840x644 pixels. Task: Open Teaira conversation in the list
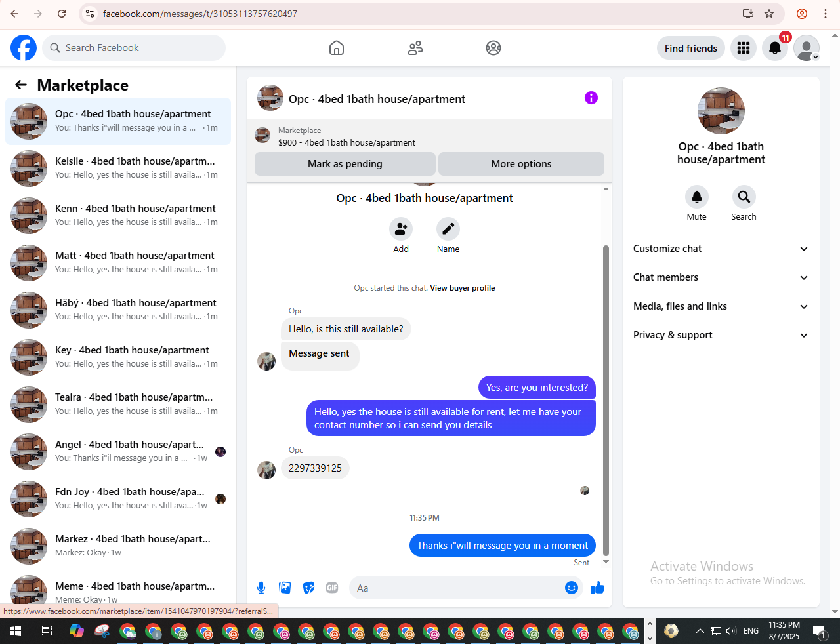tap(118, 404)
